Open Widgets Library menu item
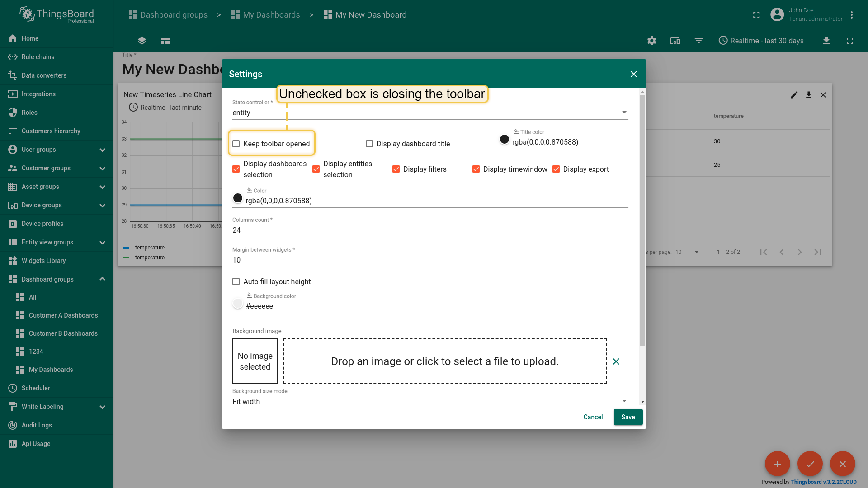 [x=57, y=261]
